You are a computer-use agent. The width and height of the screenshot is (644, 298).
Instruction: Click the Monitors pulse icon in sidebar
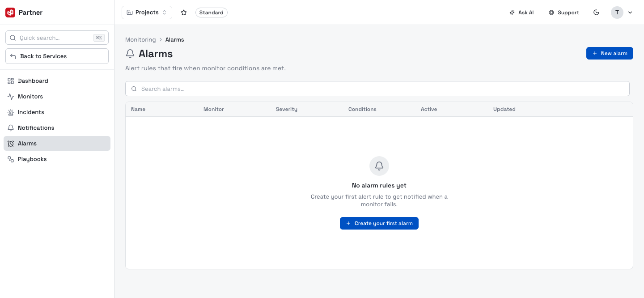coord(11,97)
